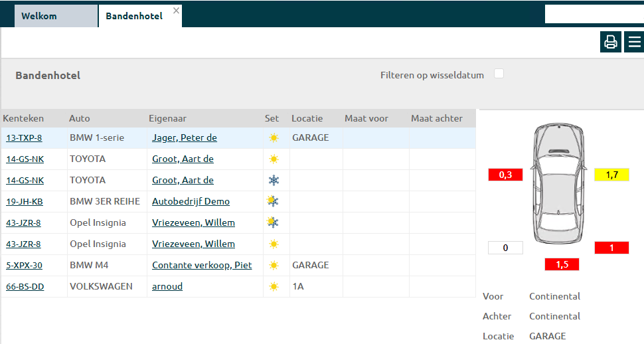This screenshot has width=644, height=344.
Task: Click the red 0,3 tread depth box
Action: pos(505,175)
